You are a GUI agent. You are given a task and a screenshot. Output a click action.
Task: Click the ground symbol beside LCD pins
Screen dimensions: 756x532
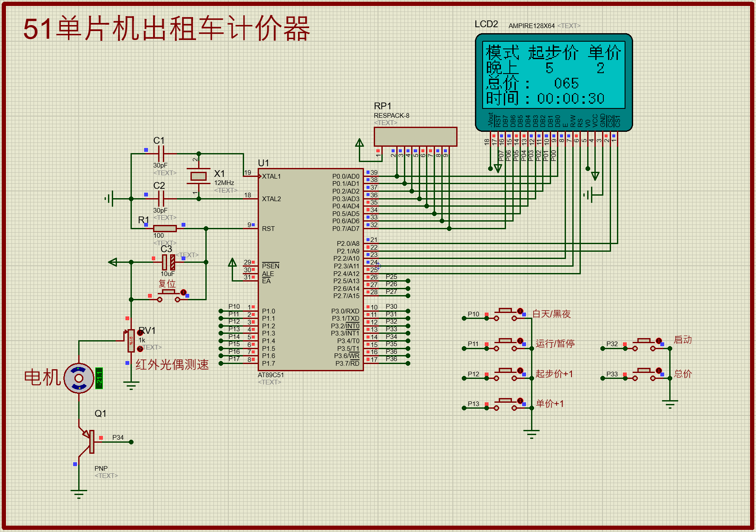tap(588, 195)
